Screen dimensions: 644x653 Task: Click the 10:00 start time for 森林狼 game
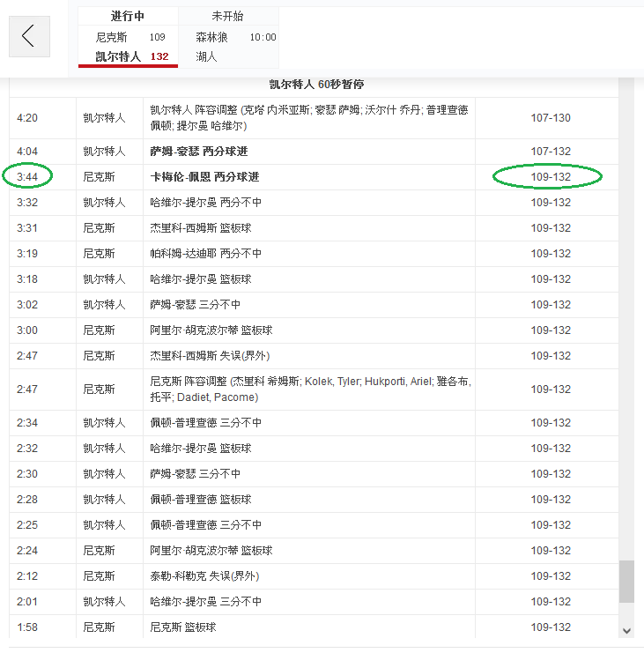pyautogui.click(x=263, y=38)
